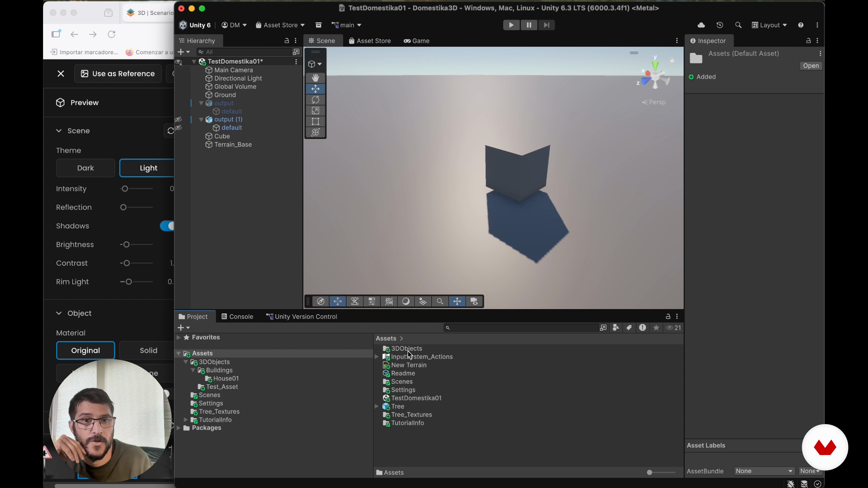Toggle the Hierarchy panel lock
This screenshot has height=488, width=868.
pos(287,41)
